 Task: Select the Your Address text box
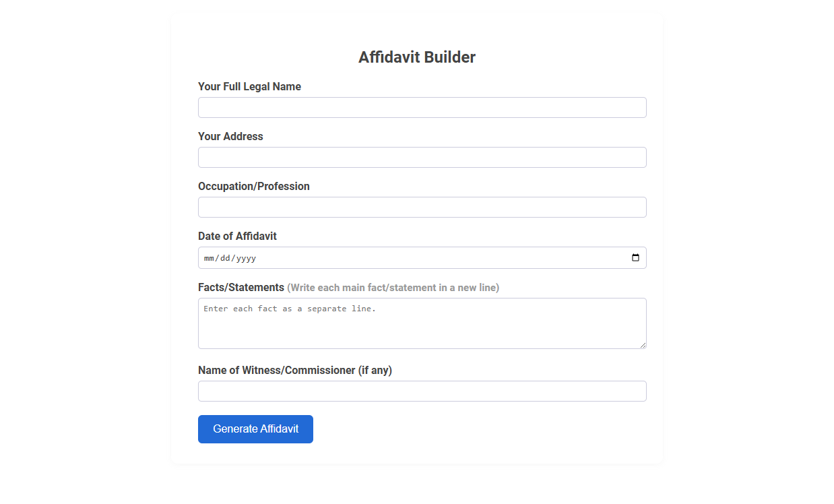coord(422,157)
